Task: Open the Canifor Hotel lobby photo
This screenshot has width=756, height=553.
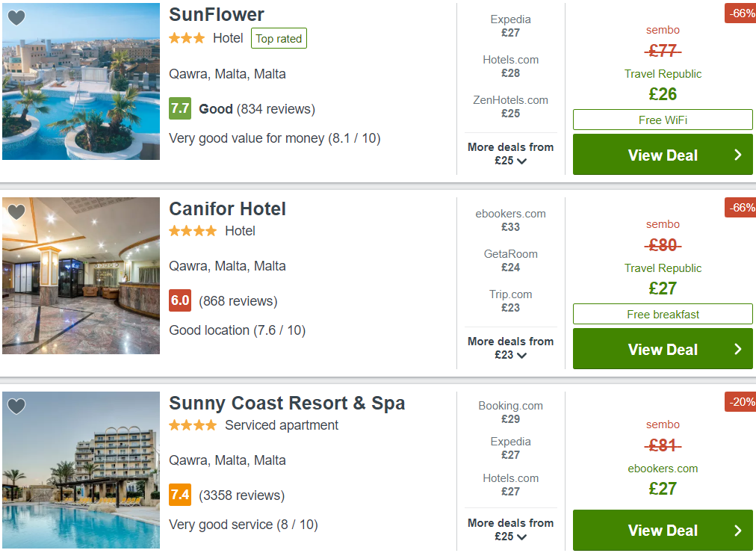Action: [x=81, y=276]
